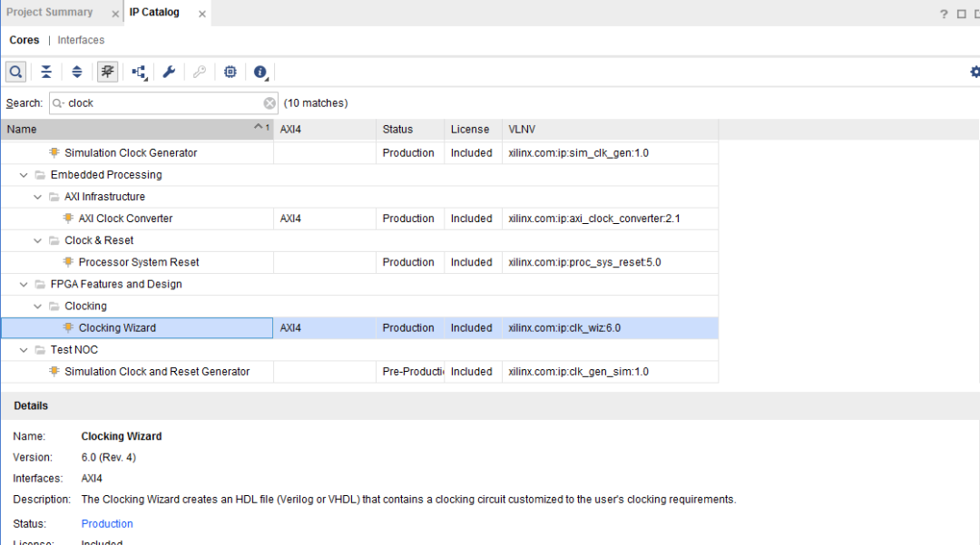Sort by the Name column header
The image size is (980, 545).
[127, 130]
